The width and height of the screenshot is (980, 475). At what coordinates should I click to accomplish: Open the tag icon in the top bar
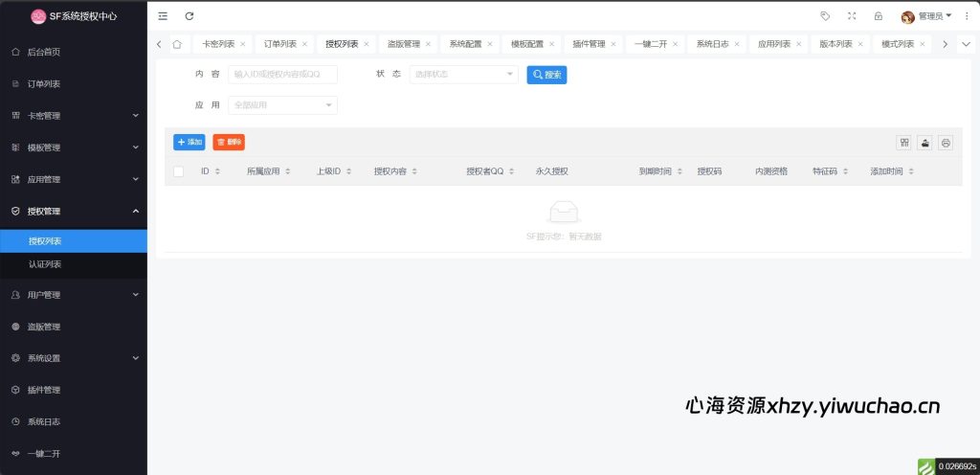(x=825, y=16)
